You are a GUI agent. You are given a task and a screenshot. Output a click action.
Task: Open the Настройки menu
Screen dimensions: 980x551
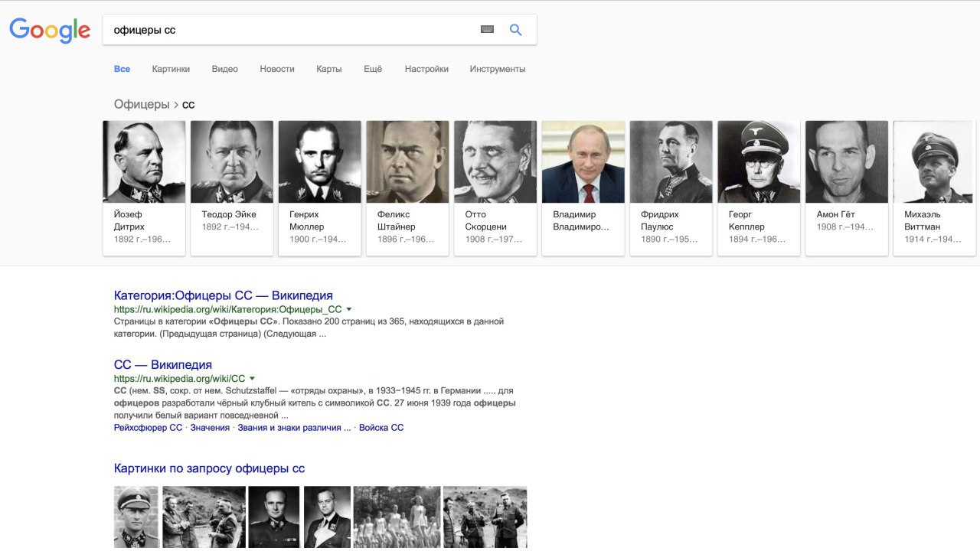point(426,69)
